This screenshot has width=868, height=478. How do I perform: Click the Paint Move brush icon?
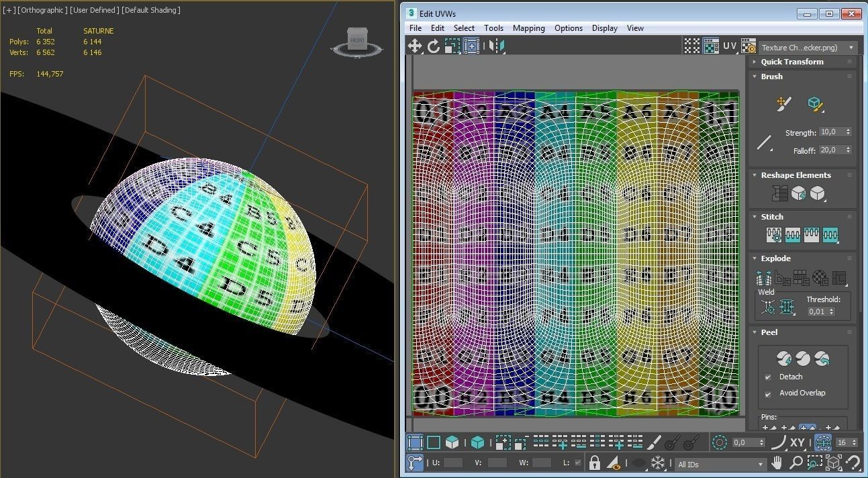[x=783, y=103]
